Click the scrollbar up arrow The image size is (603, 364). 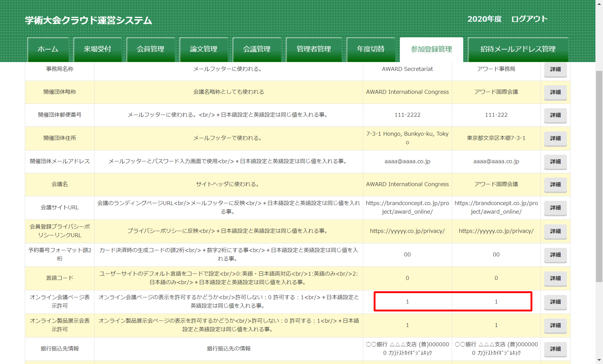pyautogui.click(x=599, y=3)
